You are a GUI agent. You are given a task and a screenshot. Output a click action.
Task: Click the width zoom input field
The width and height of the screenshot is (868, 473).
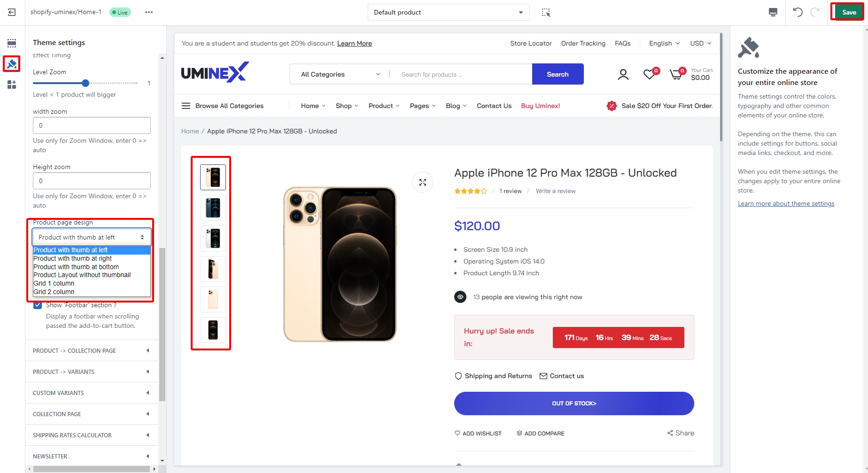92,125
